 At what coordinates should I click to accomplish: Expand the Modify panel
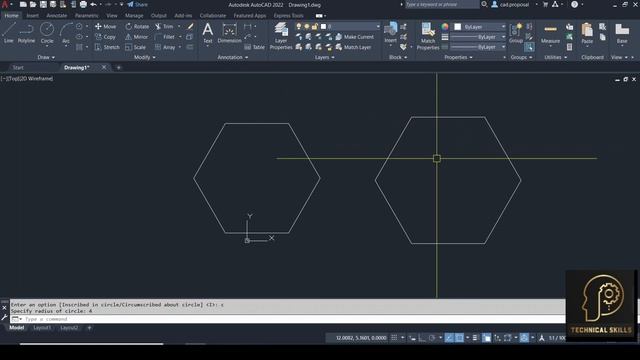coord(144,58)
